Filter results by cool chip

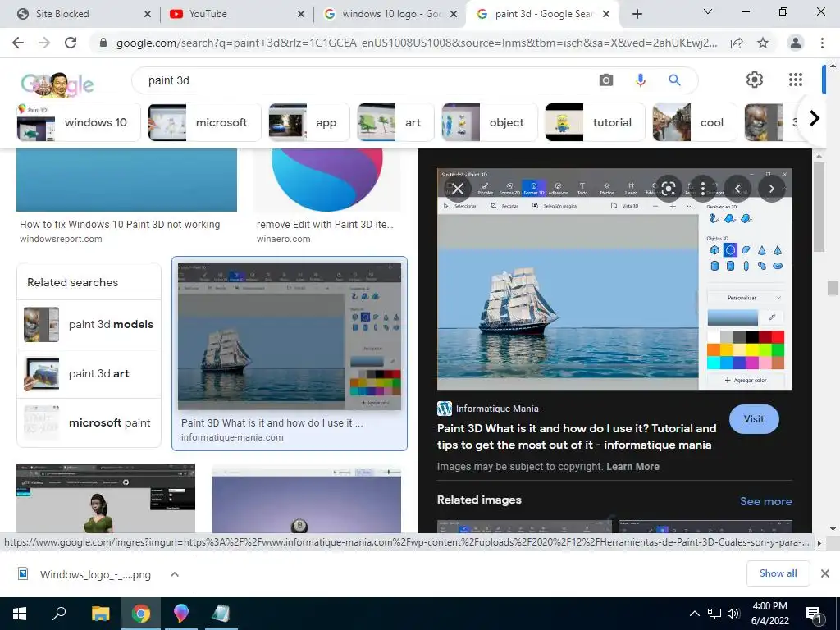(694, 122)
